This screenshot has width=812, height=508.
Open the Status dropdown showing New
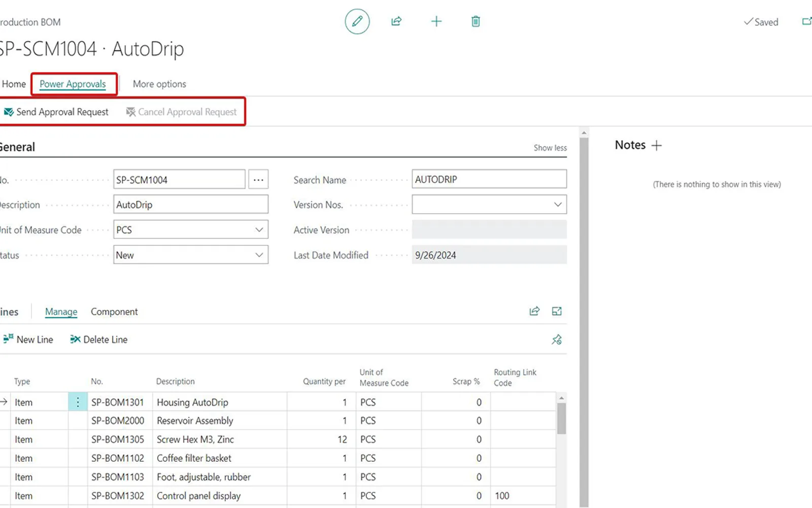tap(259, 255)
